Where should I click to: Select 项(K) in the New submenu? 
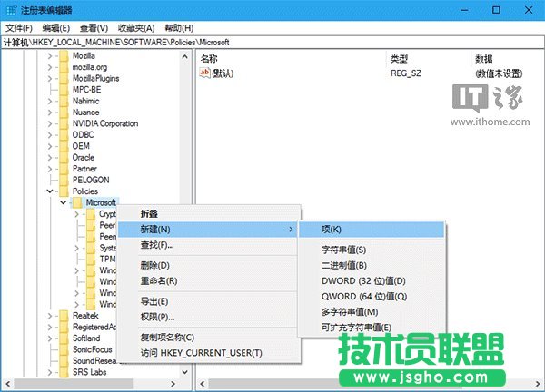pos(372,230)
